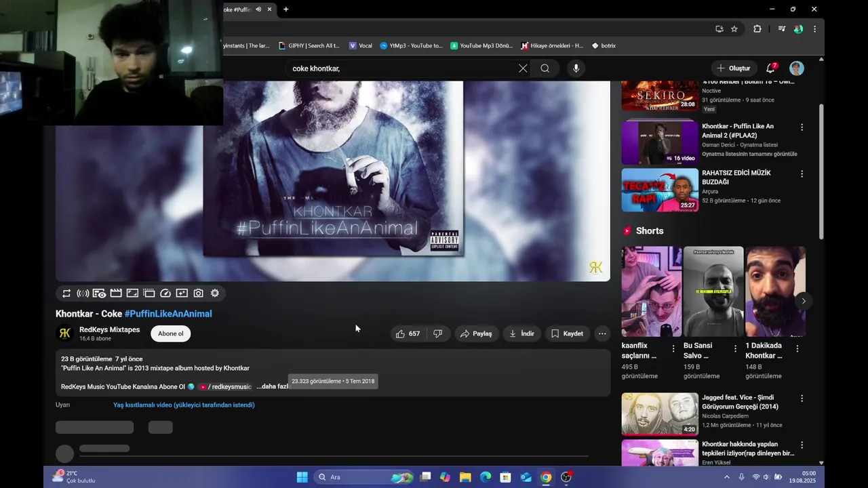Toggle the loop video icon under the player
868x488 pixels.
pyautogui.click(x=66, y=293)
